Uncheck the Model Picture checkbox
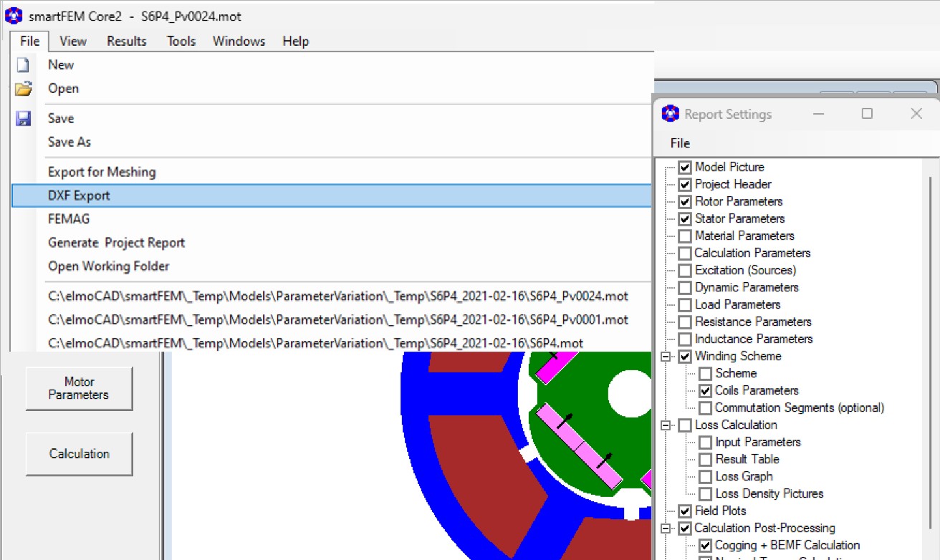940x560 pixels. (685, 167)
